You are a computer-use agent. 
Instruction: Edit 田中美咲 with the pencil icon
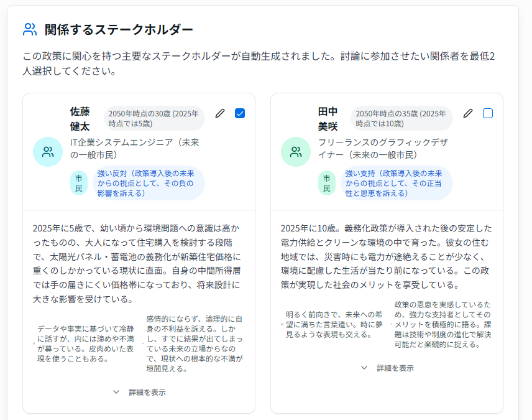click(468, 113)
